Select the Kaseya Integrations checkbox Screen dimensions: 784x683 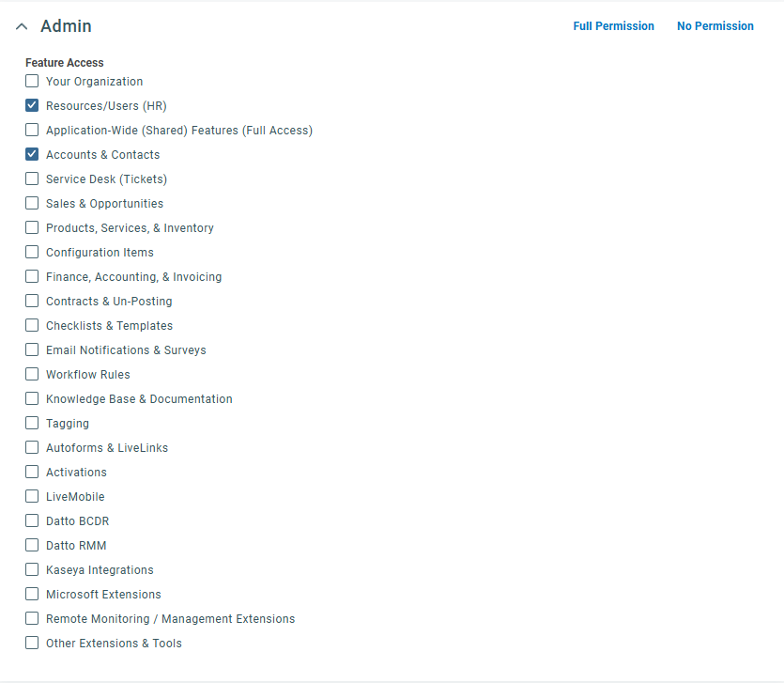[32, 569]
